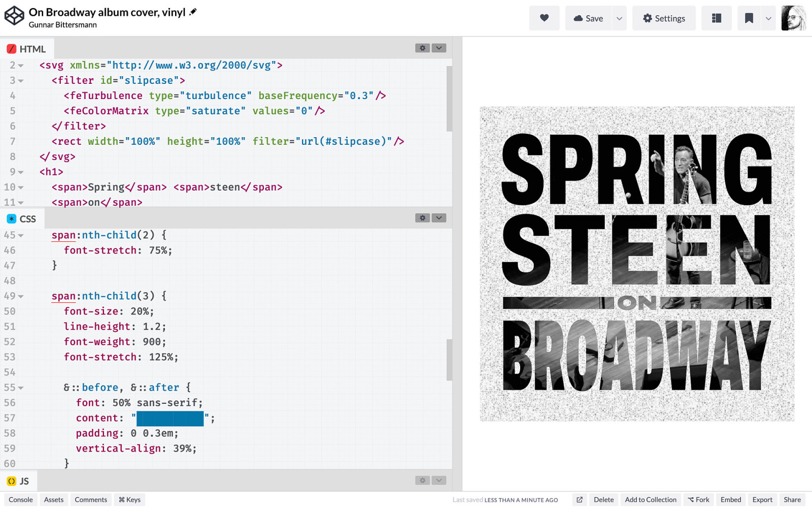Screen dimensions: 812x508
Task: Open the Embed options
Action: (731, 500)
